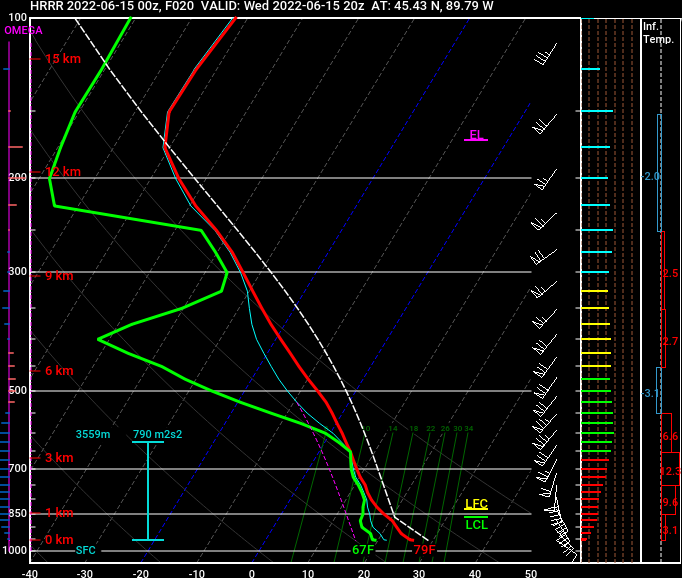This screenshot has width=682, height=578.
Task: Click the SFC surface label
Action: (86, 550)
